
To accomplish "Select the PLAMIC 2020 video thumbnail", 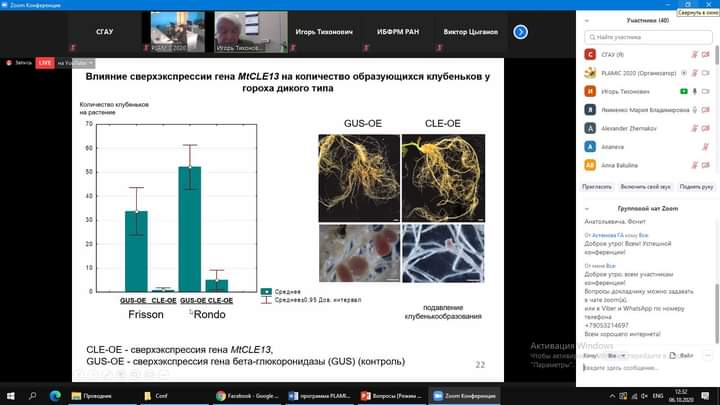I will click(178, 32).
